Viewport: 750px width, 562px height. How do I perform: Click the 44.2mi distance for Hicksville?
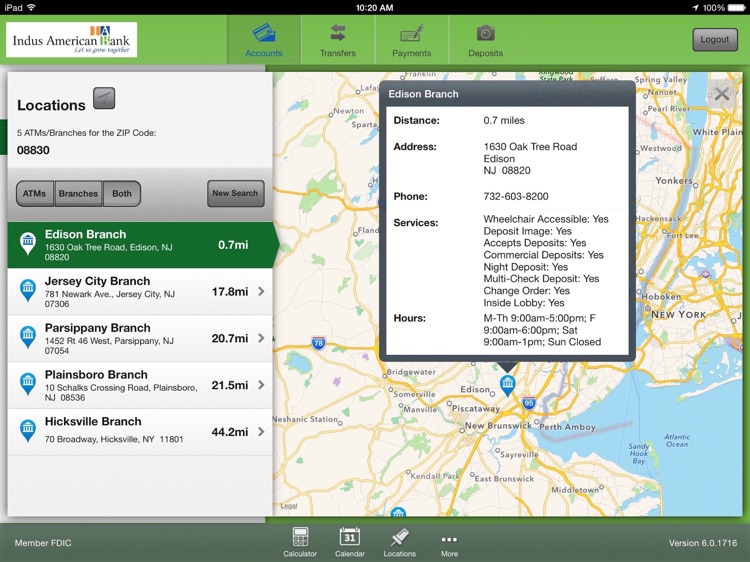(230, 432)
